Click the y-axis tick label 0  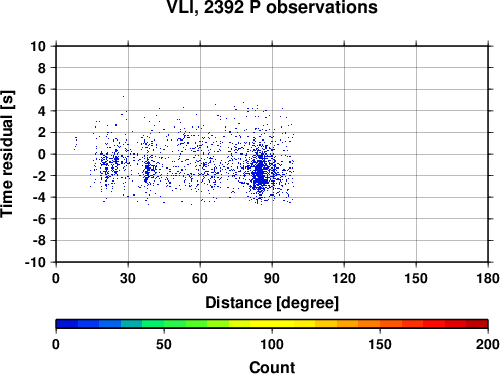(x=42, y=154)
